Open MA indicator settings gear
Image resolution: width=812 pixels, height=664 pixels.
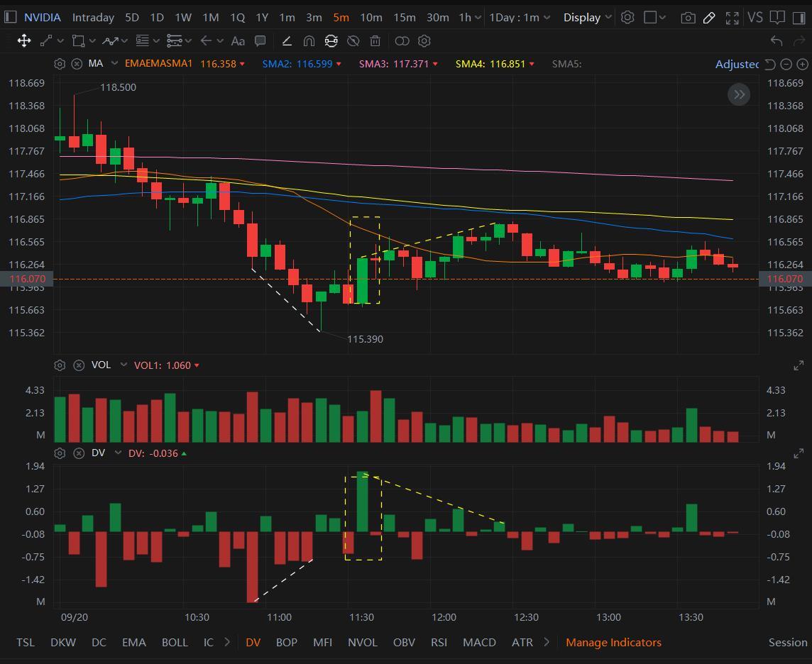pyautogui.click(x=60, y=64)
